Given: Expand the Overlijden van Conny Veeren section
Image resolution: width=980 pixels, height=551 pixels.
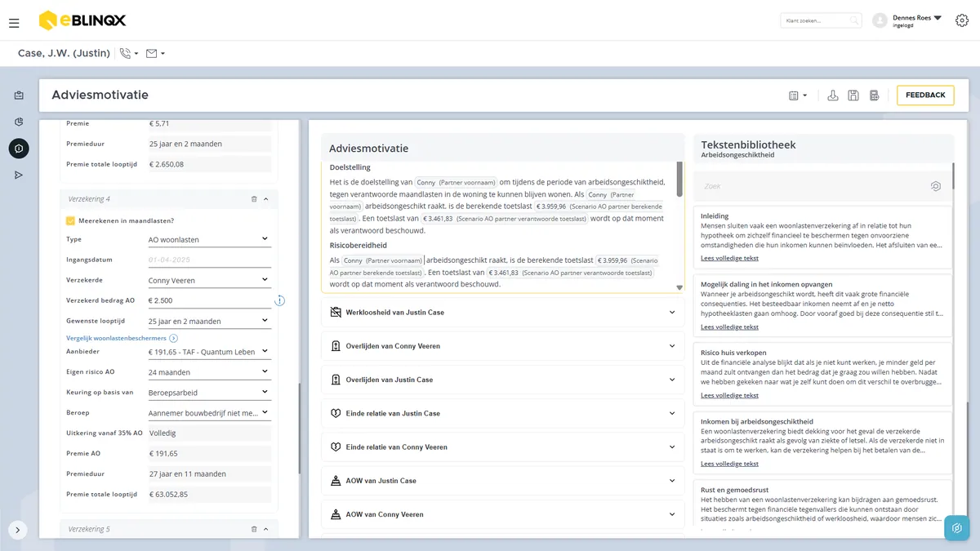Looking at the screenshot, I should coord(503,346).
